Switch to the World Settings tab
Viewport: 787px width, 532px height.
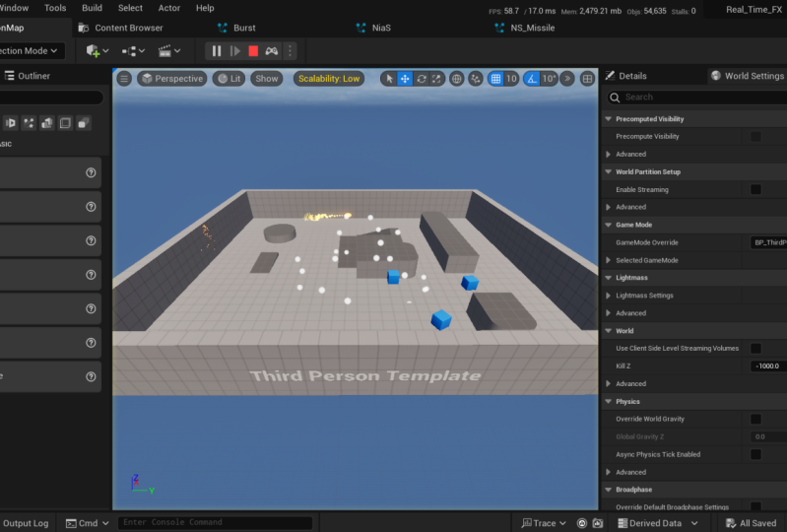point(748,76)
